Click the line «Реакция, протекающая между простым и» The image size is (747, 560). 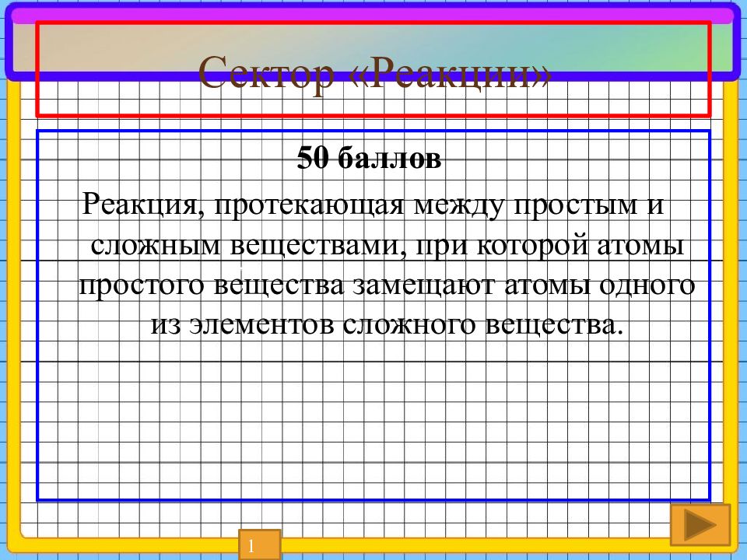[x=373, y=205]
